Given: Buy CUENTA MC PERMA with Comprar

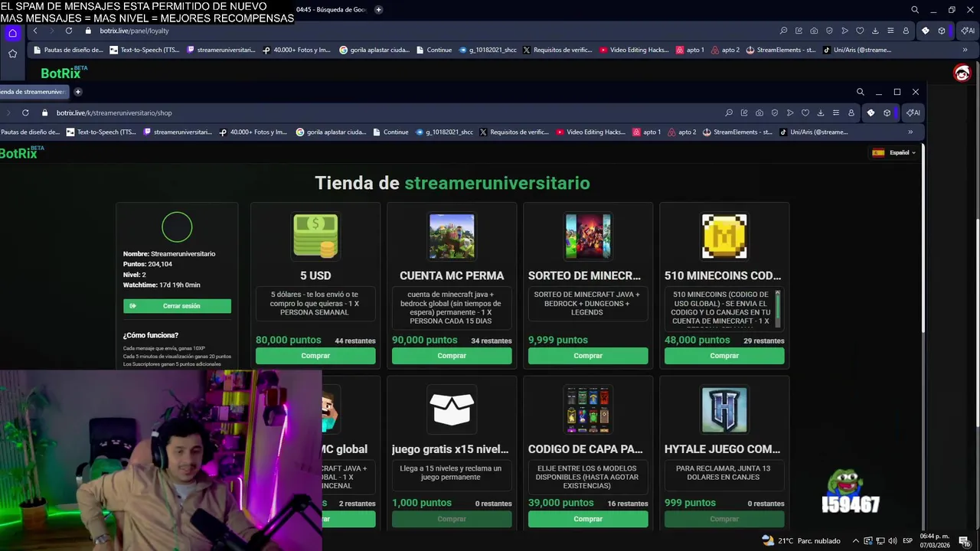Looking at the screenshot, I should [x=452, y=356].
